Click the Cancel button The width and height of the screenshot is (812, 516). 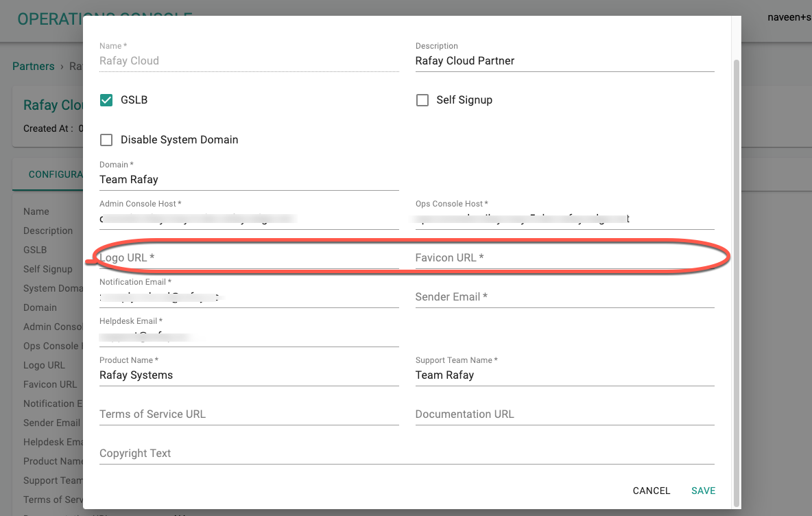[651, 491]
